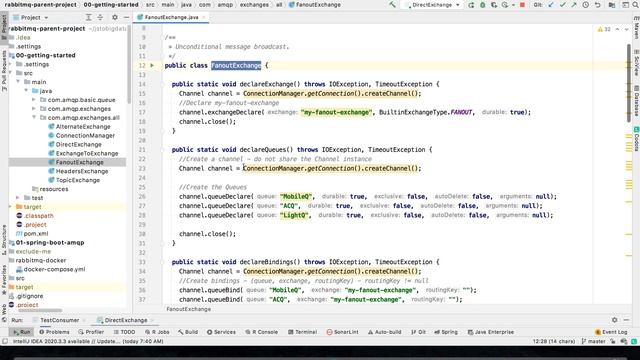Screen dimensions: 640x360
Task: Open Git history clock icon
Action: point(586,5)
